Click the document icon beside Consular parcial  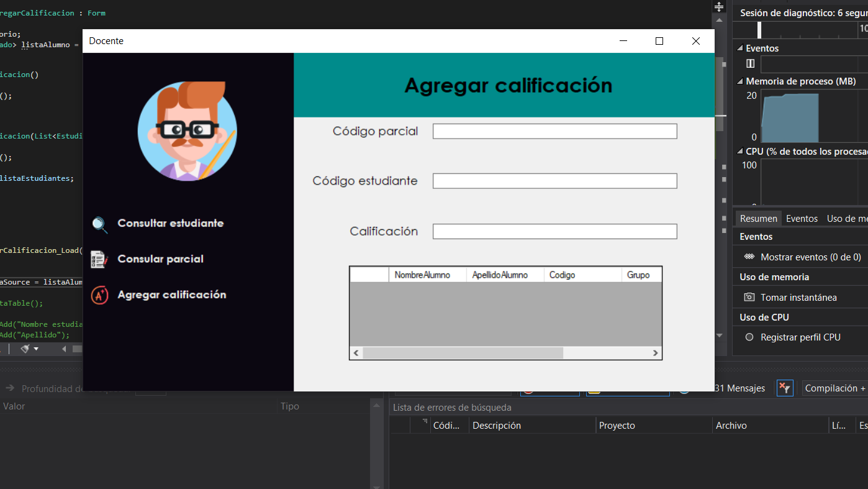(99, 260)
